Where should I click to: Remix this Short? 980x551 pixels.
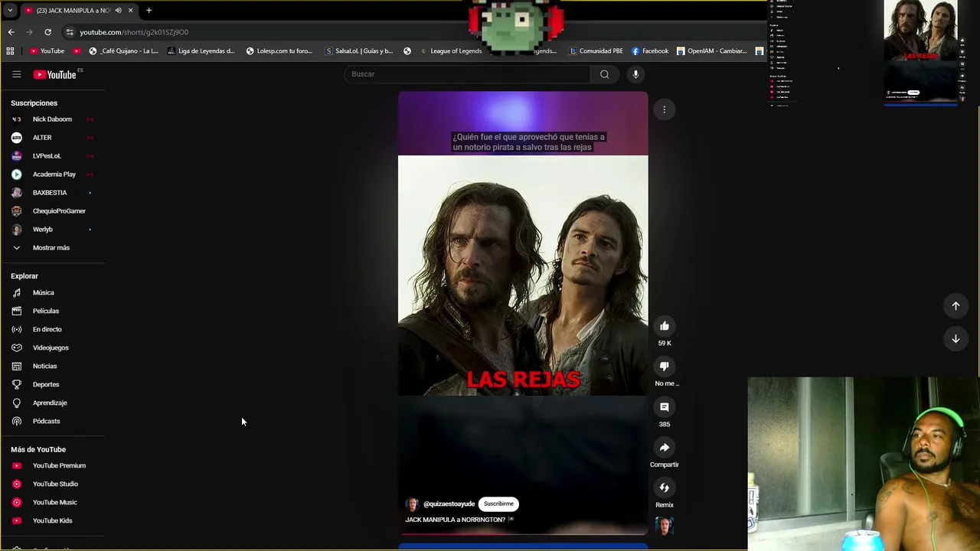665,487
